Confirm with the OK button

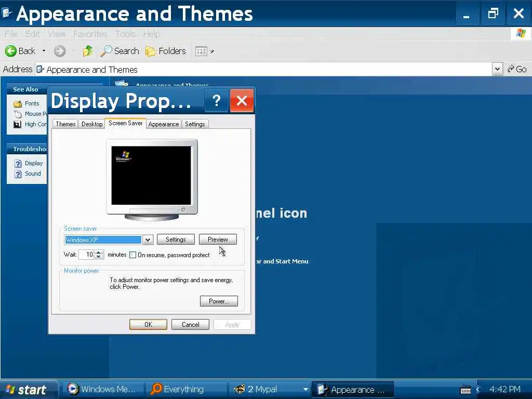148,325
